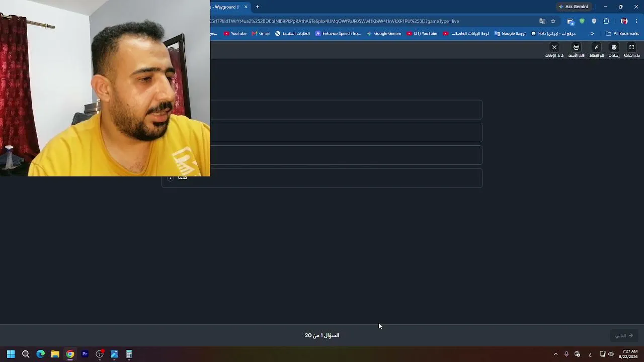
Task: Open the line reader tool (قارئ الأسطر)
Action: point(576,47)
